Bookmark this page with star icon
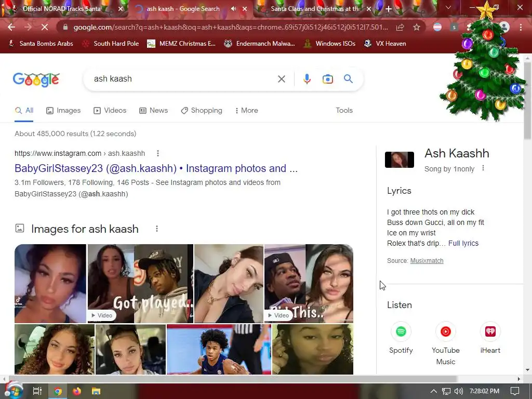532x399 pixels. coord(417,27)
